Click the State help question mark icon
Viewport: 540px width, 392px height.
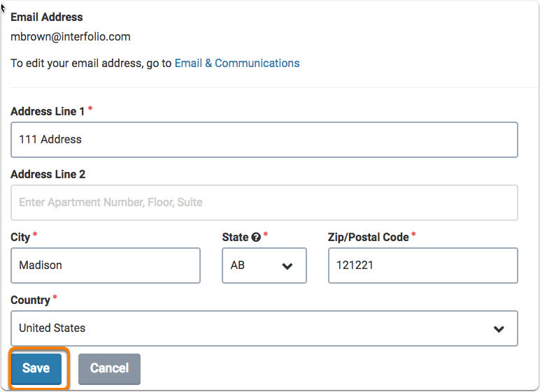click(x=256, y=238)
